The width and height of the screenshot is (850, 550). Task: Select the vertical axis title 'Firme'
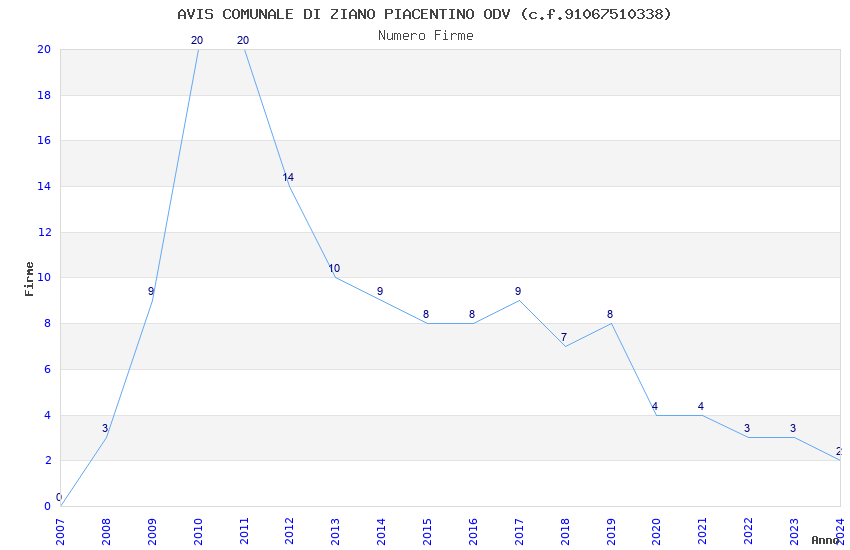click(29, 279)
